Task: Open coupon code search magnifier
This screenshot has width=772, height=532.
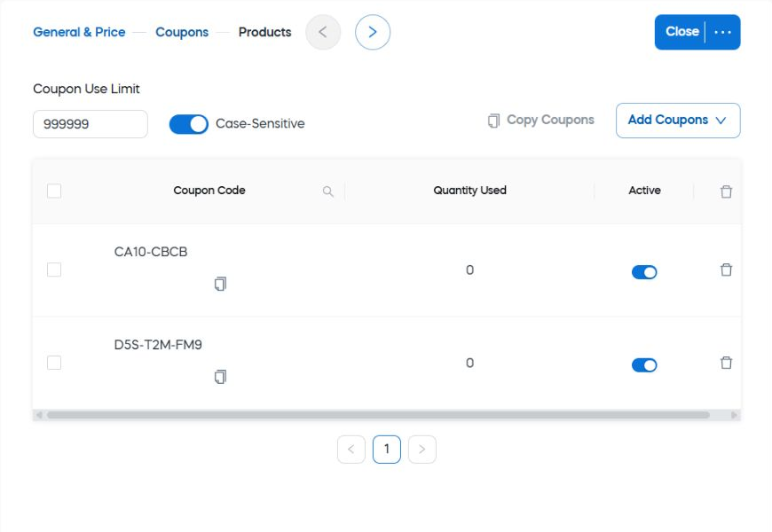Action: 328,192
